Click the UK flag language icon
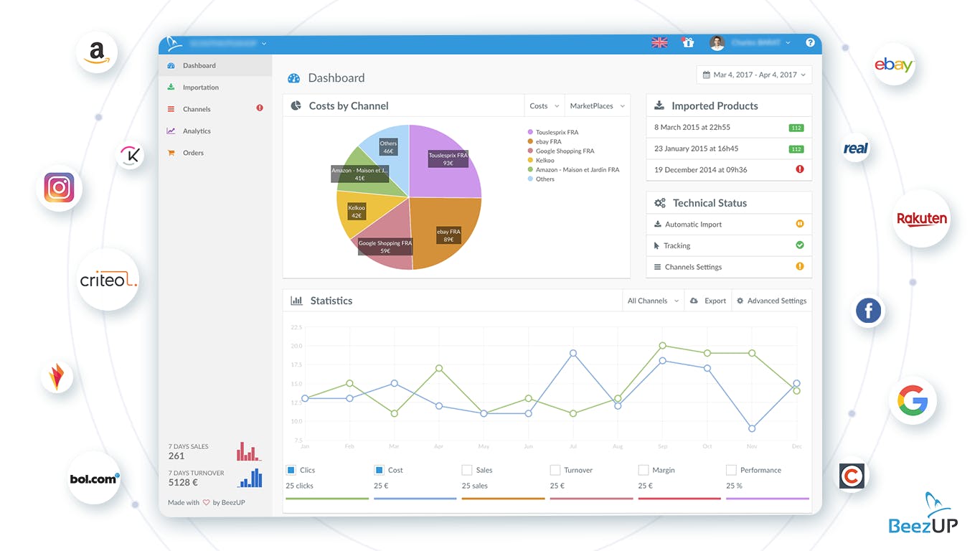Image resolution: width=980 pixels, height=551 pixels. tap(659, 43)
